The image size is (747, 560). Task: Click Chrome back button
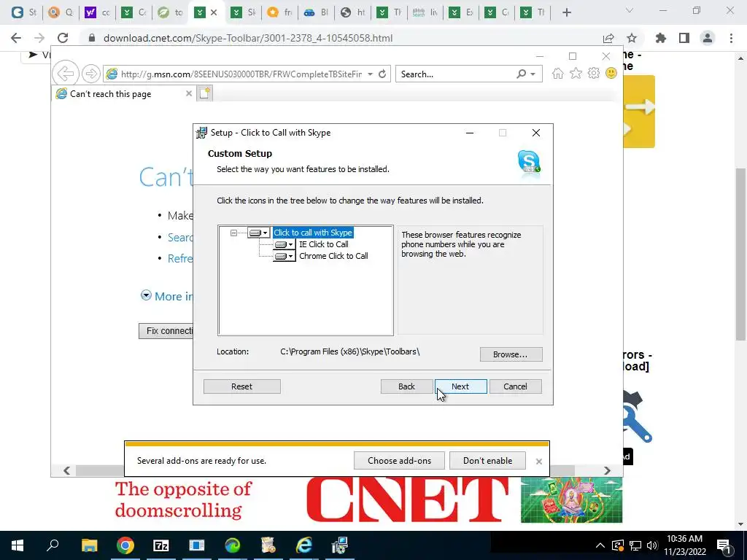tap(16, 38)
